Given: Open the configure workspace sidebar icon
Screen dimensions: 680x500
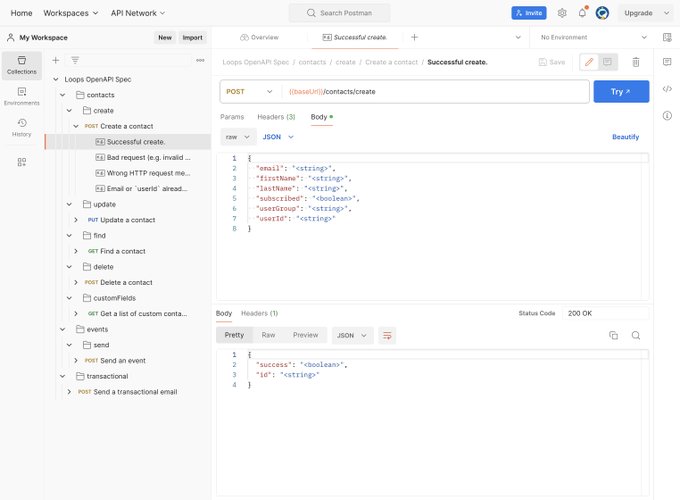Looking at the screenshot, I should [22, 162].
